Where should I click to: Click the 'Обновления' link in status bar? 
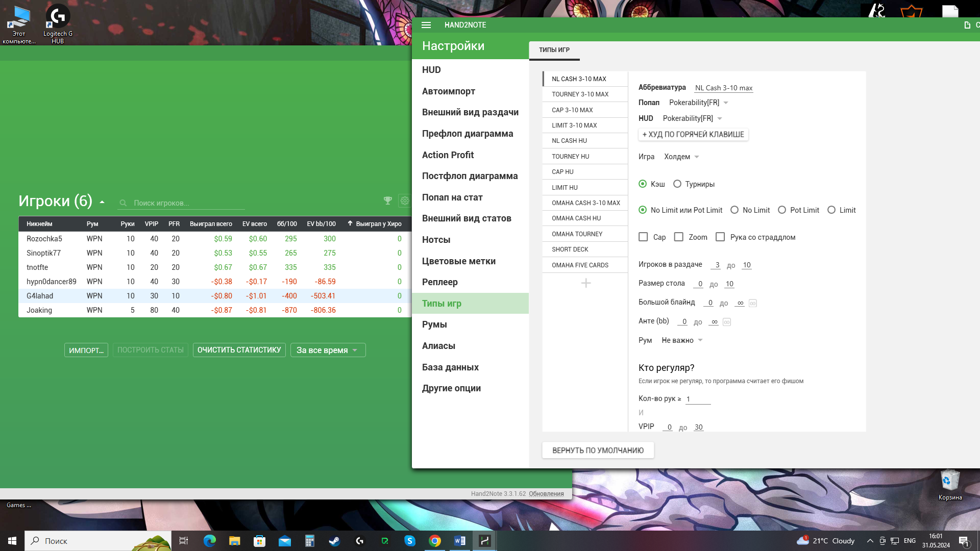[546, 494]
